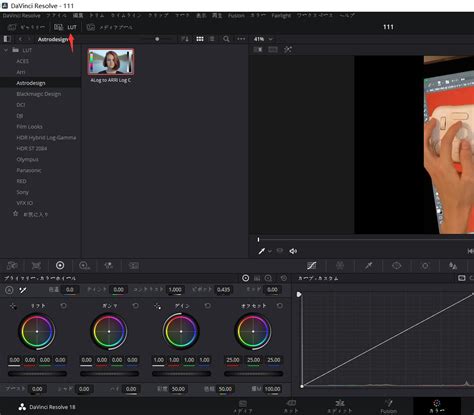Open the Fairlight menu
474x415 pixels.
[281, 16]
